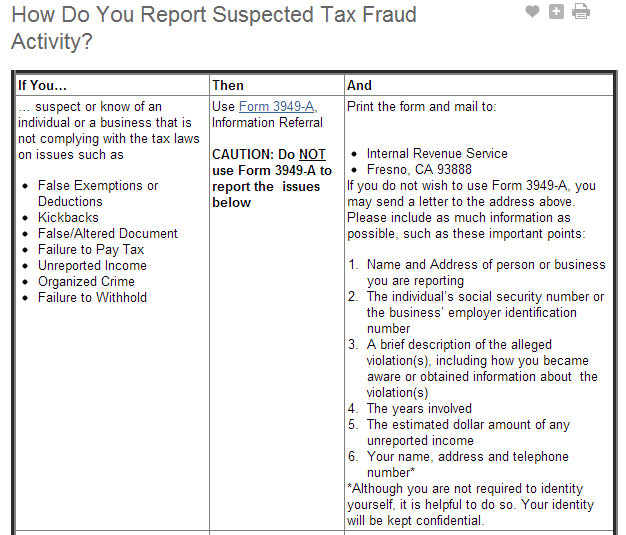This screenshot has width=626, height=535.
Task: Click the "Unreported Income" bullet item
Action: point(92,265)
